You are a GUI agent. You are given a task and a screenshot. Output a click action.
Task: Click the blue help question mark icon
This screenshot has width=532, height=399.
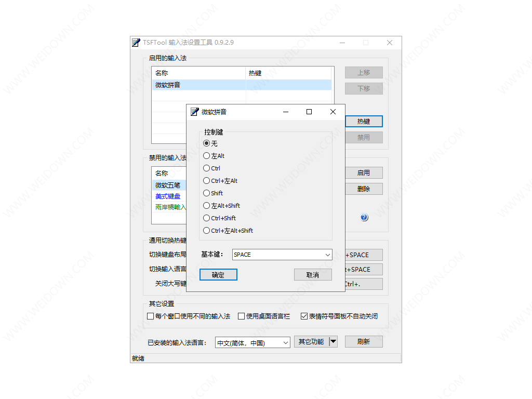point(364,218)
